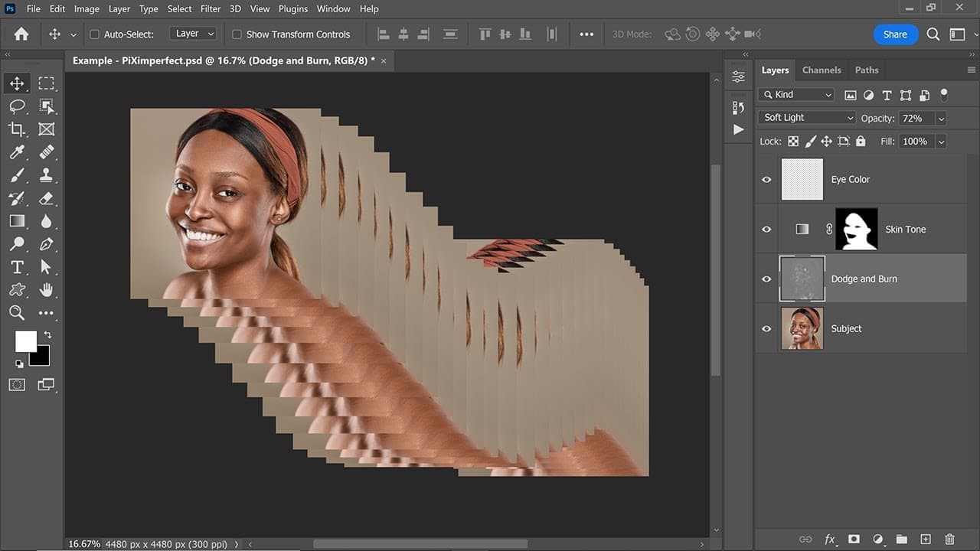Select the Eraser tool

47,198
